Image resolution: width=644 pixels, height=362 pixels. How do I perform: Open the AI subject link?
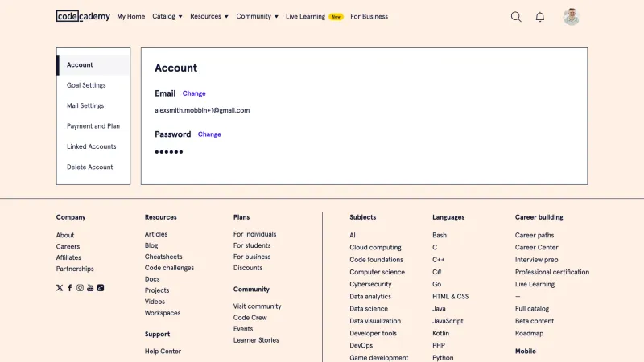[353, 235]
